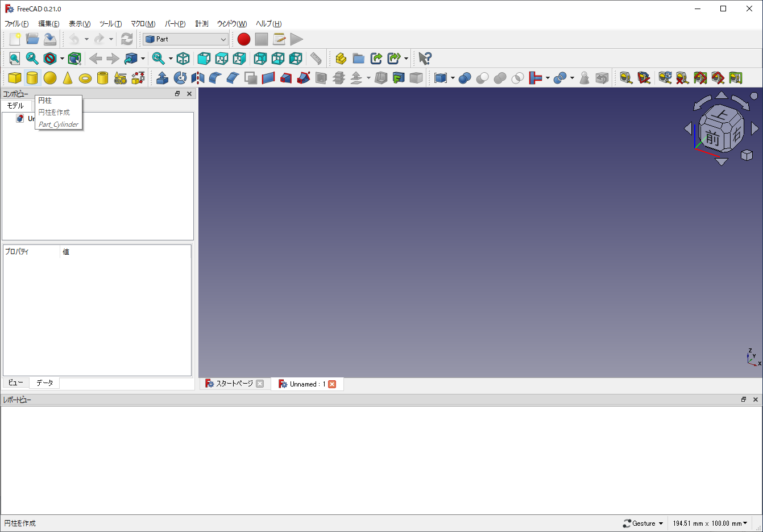The image size is (763, 532).
Task: Expand the make sub-link dropdown arrow
Action: [406, 59]
